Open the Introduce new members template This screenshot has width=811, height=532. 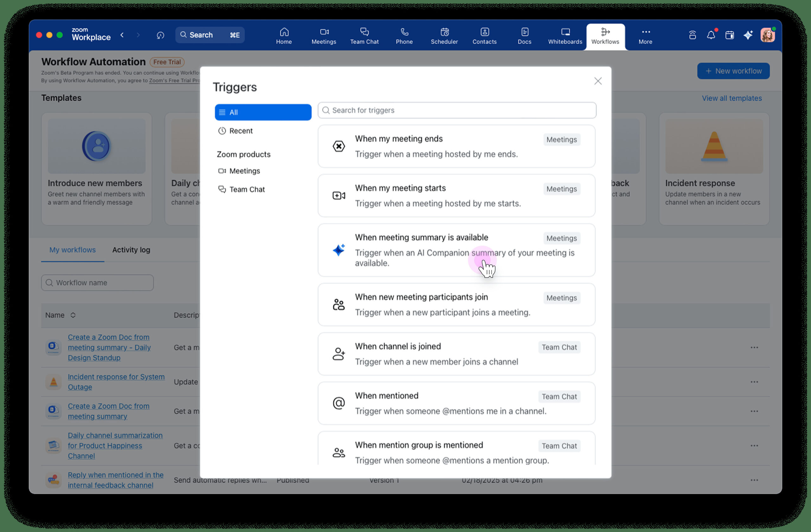[96, 169]
